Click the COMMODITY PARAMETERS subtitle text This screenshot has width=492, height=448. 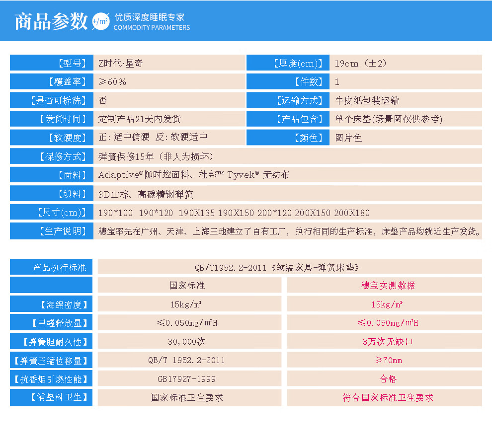point(152,28)
